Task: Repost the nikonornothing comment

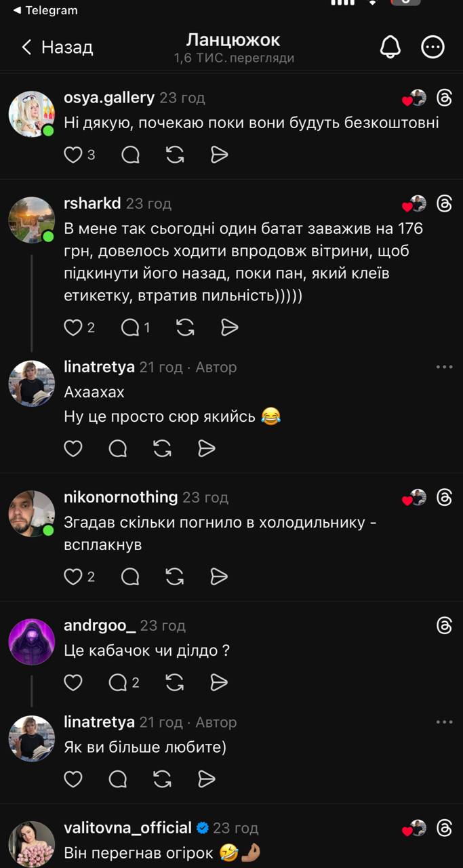Action: tap(175, 576)
